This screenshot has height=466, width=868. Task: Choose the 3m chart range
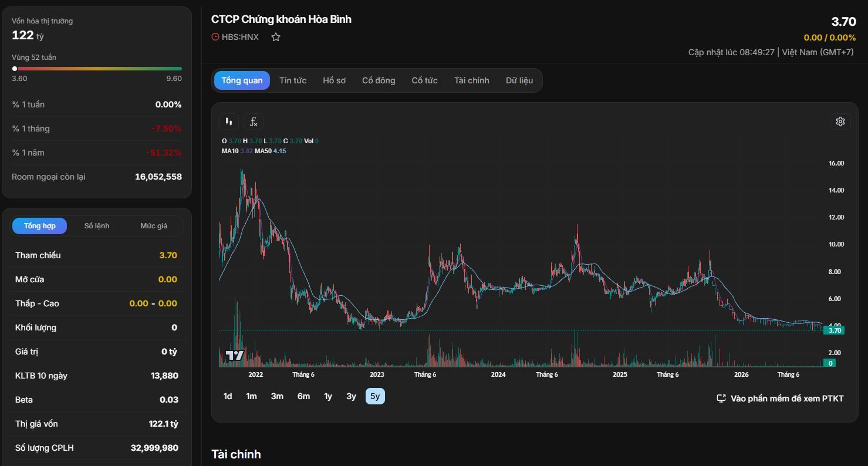pyautogui.click(x=277, y=397)
